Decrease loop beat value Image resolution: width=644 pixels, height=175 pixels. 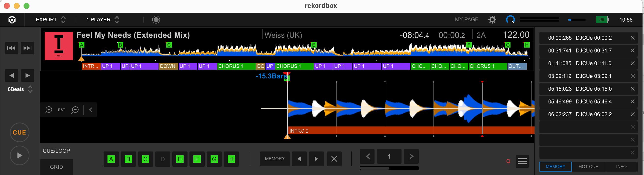(x=367, y=156)
